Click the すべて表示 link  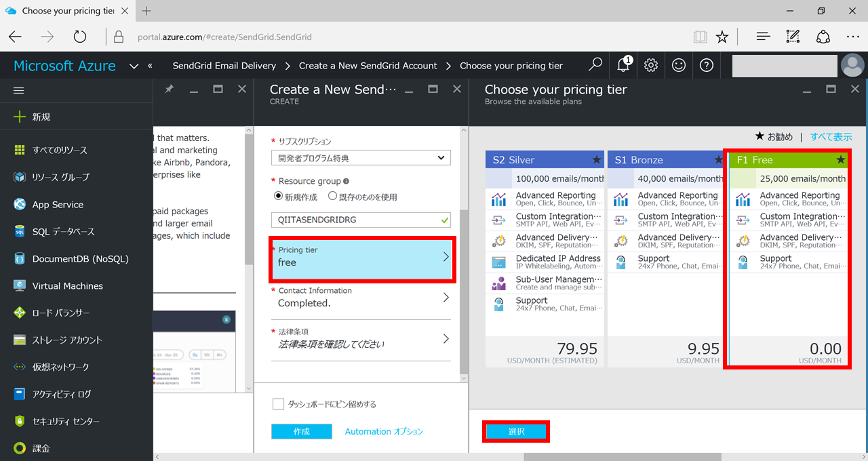tap(831, 137)
